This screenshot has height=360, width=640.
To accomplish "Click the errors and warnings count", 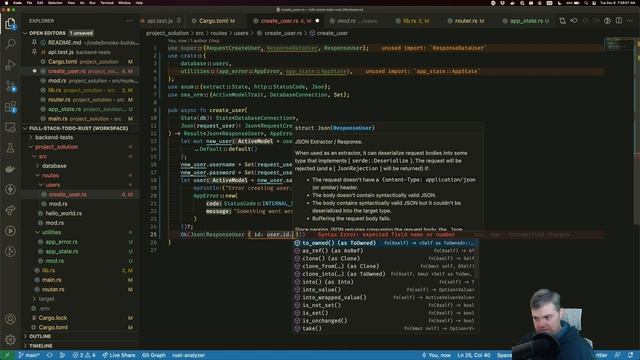I will coord(84,355).
